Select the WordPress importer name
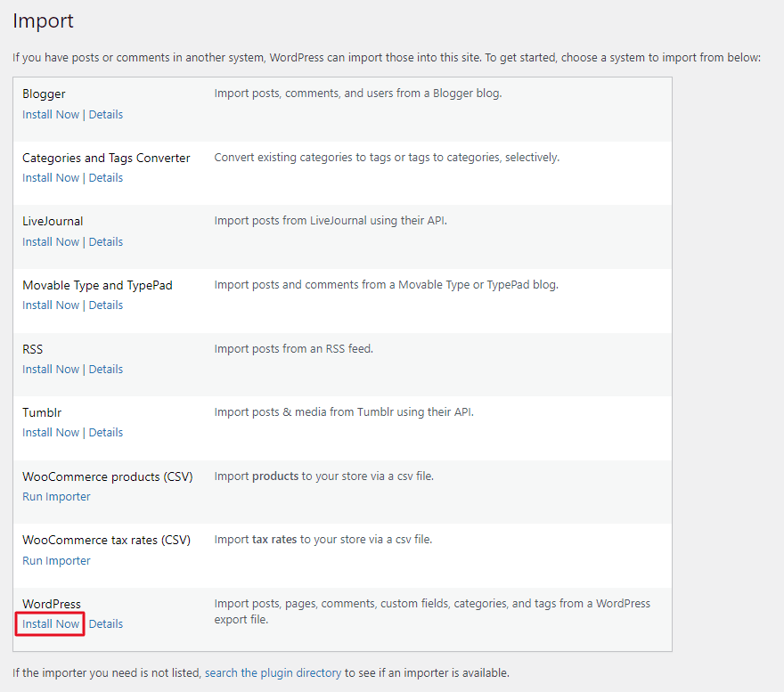 (52, 604)
